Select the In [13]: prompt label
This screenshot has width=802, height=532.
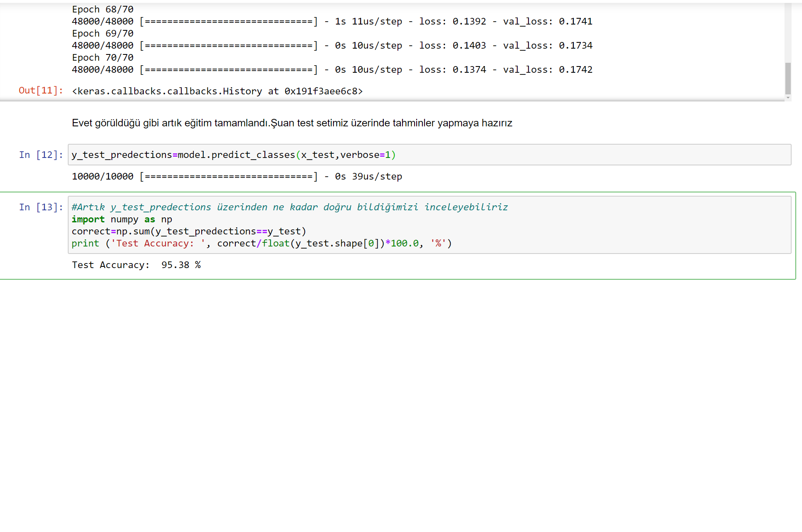tap(41, 207)
